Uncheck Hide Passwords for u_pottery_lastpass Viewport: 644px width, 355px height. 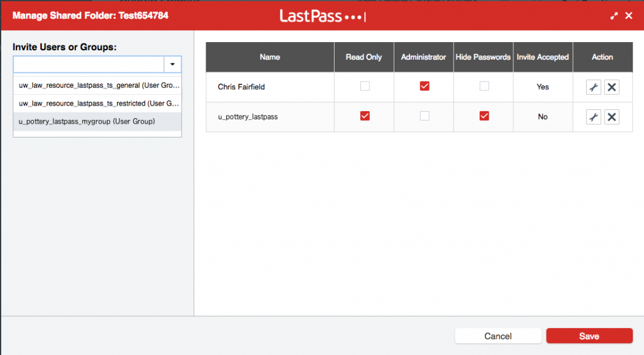(x=484, y=116)
